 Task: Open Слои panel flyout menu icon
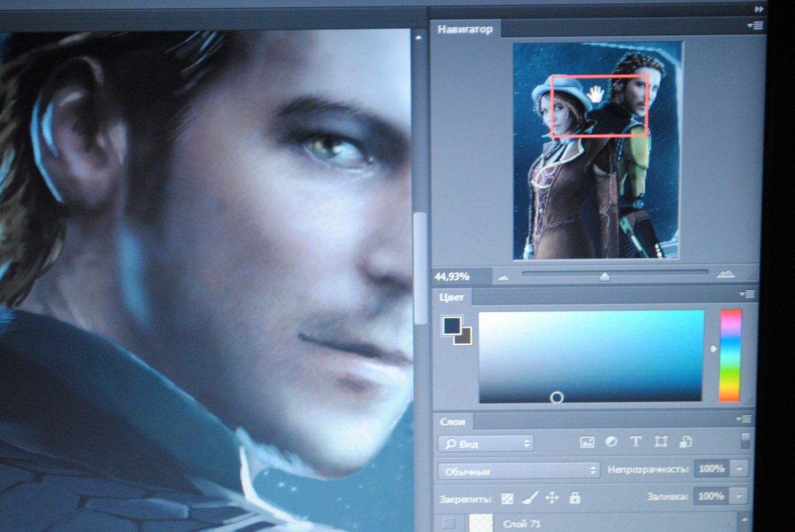click(743, 419)
